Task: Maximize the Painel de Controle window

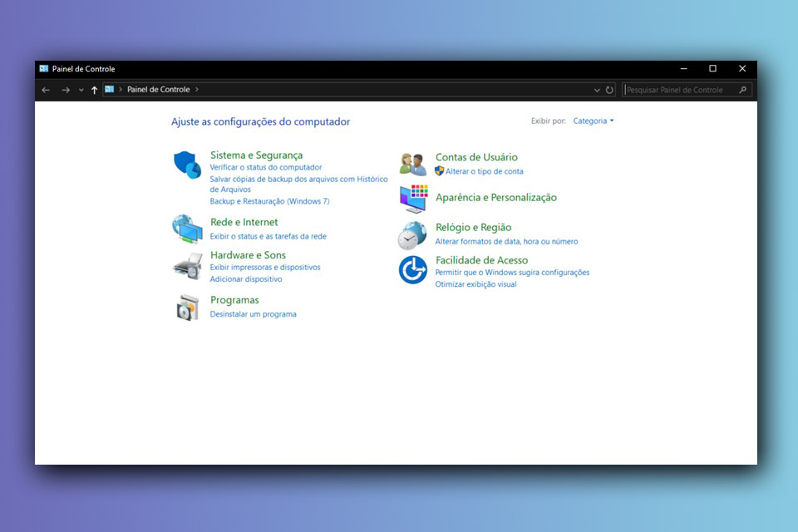Action: [712, 69]
